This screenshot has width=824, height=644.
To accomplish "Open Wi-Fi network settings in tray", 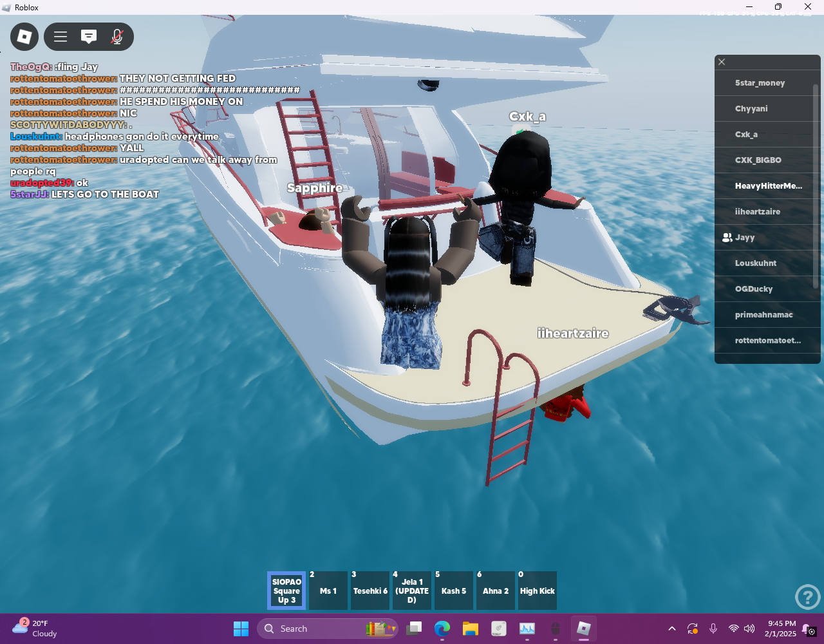I will pos(733,629).
